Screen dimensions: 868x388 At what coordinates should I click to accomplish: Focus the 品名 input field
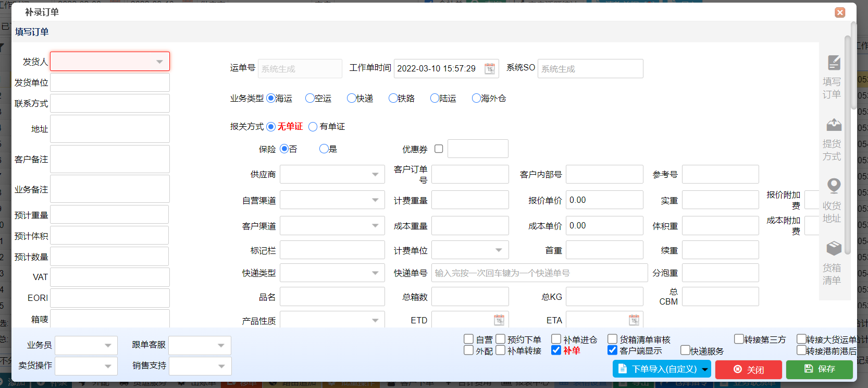[x=332, y=296]
